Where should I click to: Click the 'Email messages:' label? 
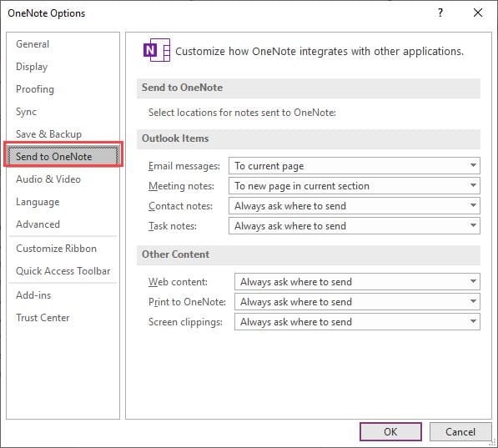(x=184, y=166)
